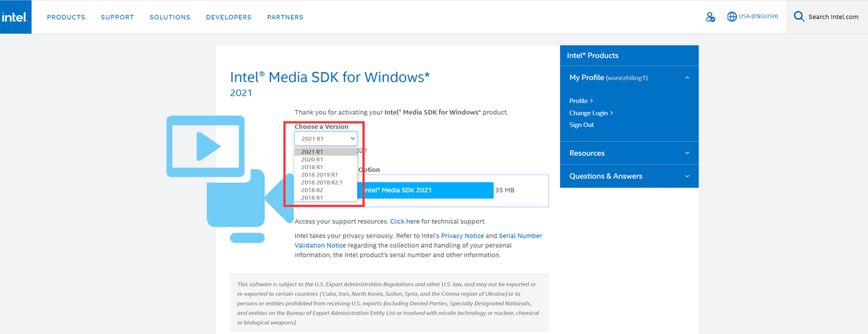The width and height of the screenshot is (868, 334).
Task: Download Intel Media SDK 2021
Action: pyautogui.click(x=425, y=190)
